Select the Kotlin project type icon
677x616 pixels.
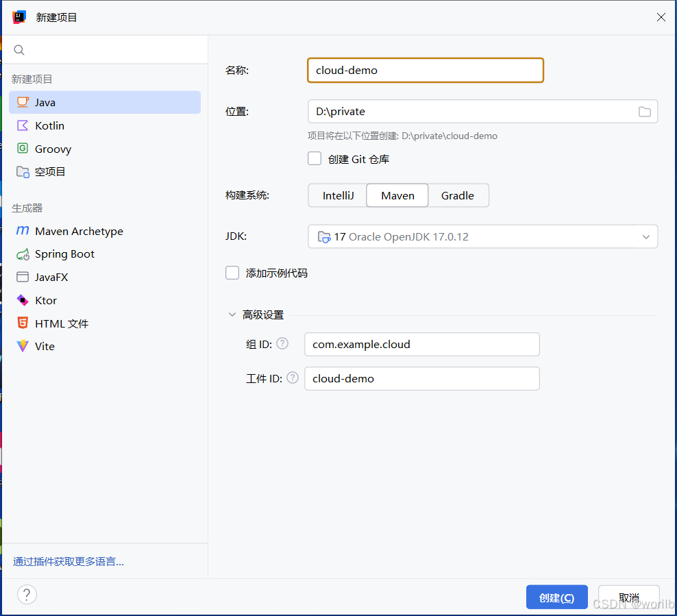23,125
